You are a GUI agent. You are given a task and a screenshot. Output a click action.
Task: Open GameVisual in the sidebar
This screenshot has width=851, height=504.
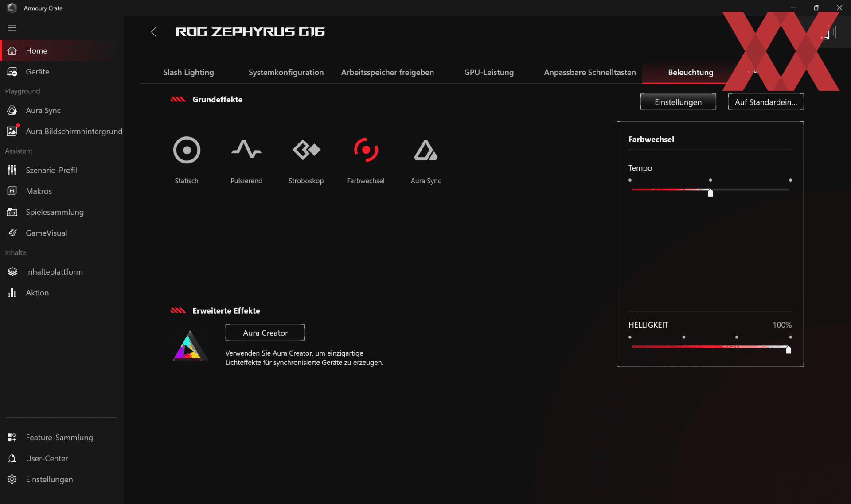tap(61, 233)
